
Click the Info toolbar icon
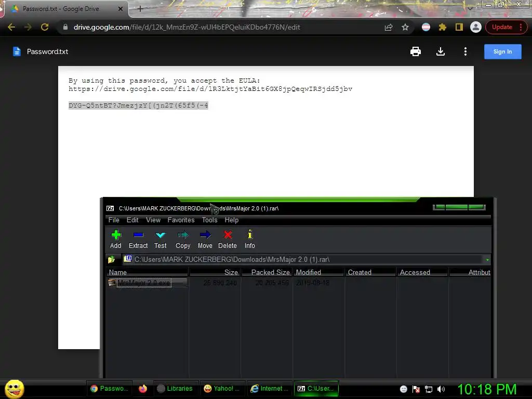(x=250, y=239)
